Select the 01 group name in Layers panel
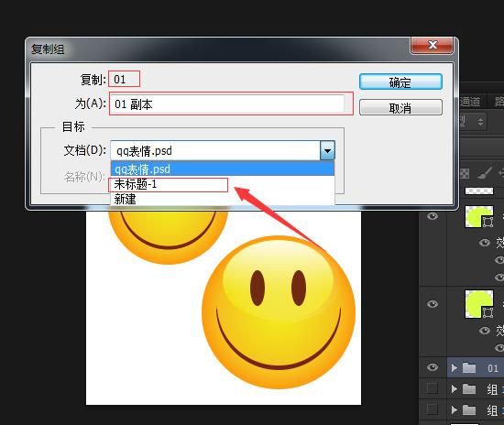Viewport: 504px width, 425px height. point(493,368)
